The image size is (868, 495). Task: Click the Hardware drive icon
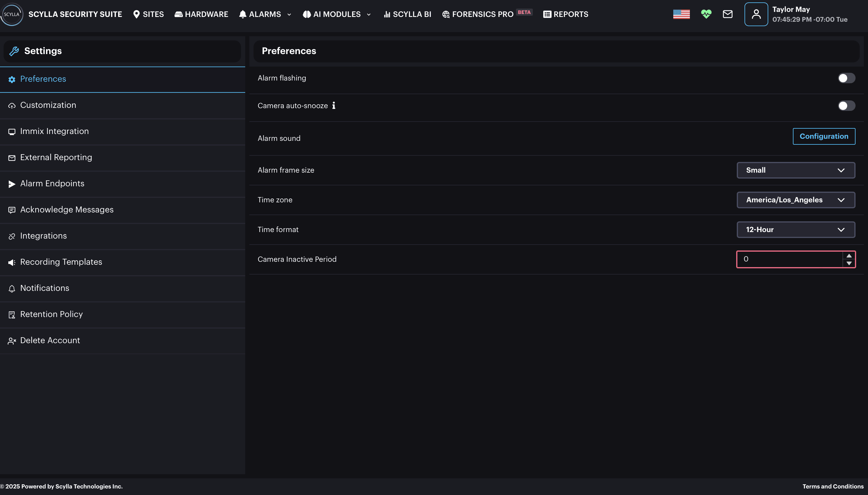pos(179,14)
